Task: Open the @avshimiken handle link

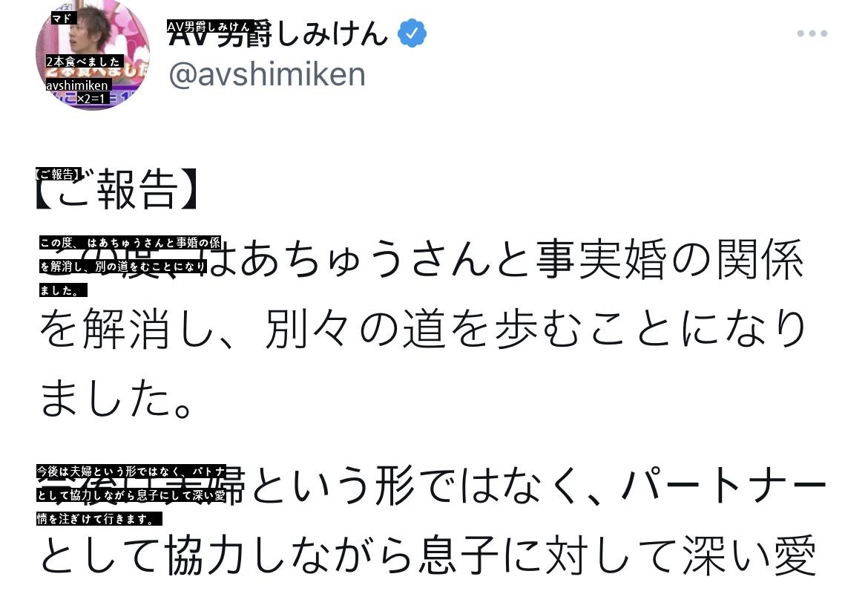Action: coord(267,75)
